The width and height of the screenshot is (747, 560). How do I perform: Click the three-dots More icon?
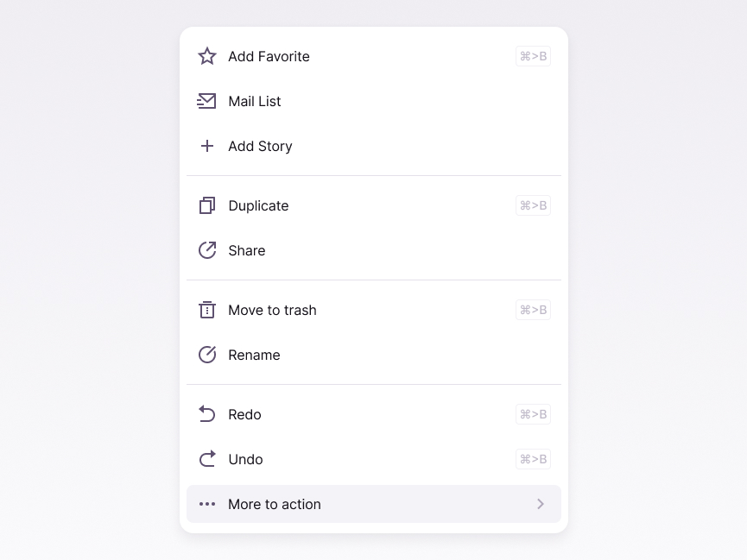[x=207, y=504]
